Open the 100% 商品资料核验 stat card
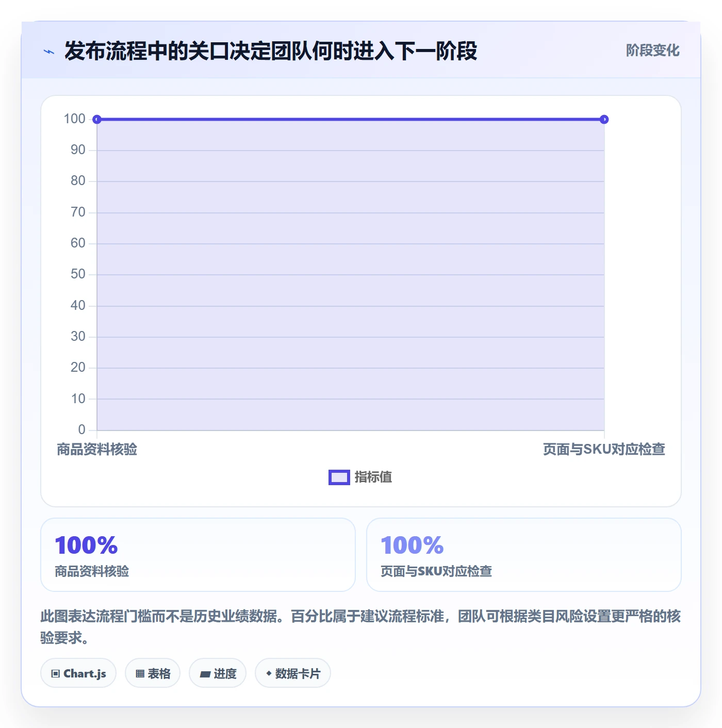The image size is (722, 728). point(198,555)
